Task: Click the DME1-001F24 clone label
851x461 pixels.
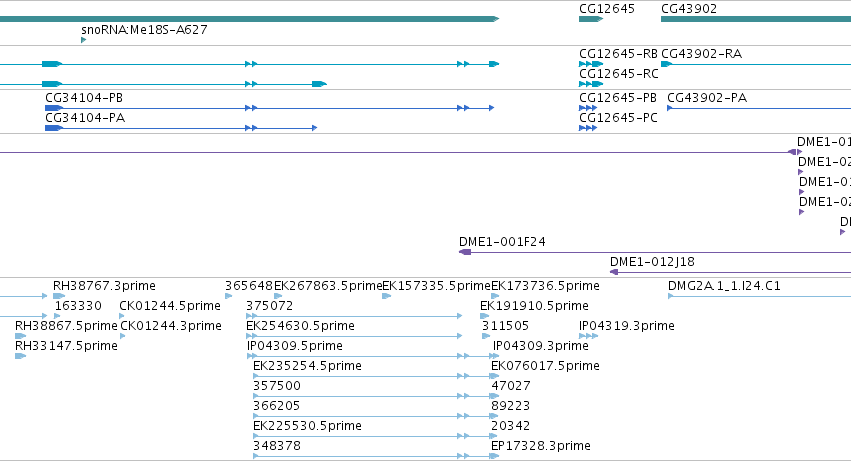Action: pos(503,242)
